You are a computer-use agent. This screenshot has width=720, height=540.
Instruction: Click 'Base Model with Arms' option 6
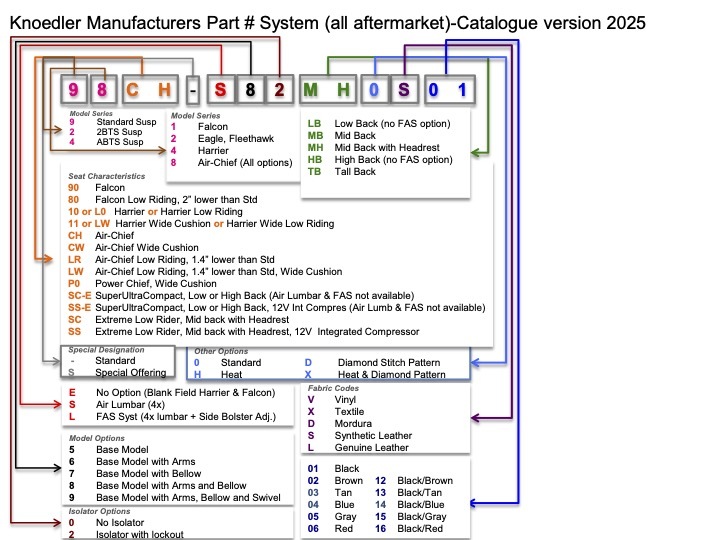[x=132, y=461]
